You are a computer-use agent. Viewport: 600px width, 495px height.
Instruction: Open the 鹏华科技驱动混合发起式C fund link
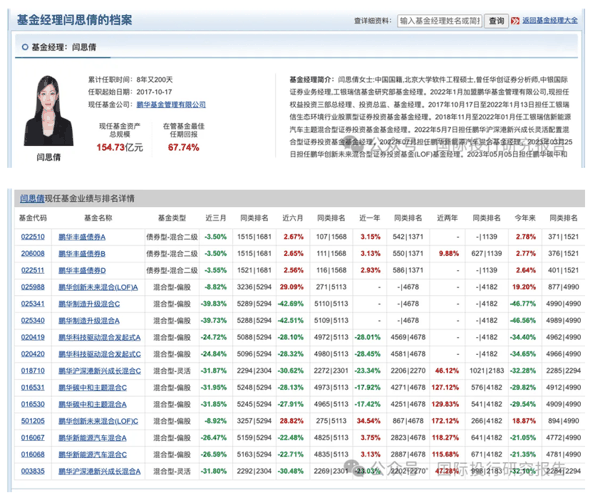(99, 354)
